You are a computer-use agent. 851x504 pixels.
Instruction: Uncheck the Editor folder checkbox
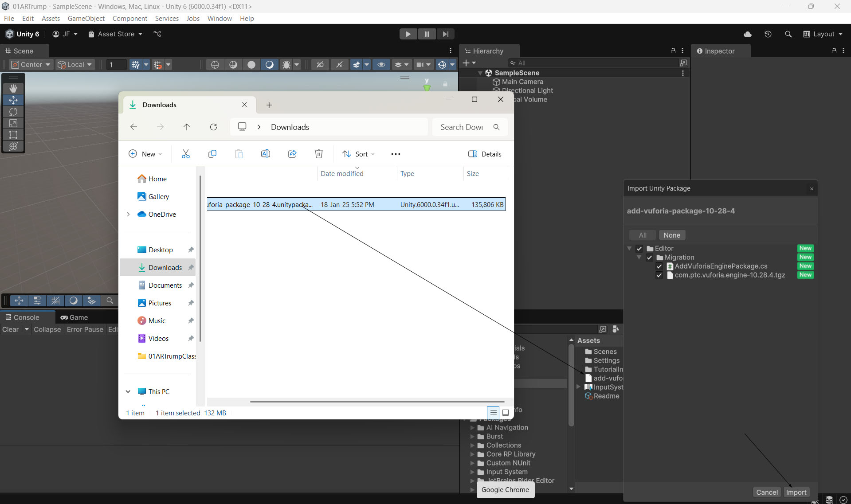(639, 249)
